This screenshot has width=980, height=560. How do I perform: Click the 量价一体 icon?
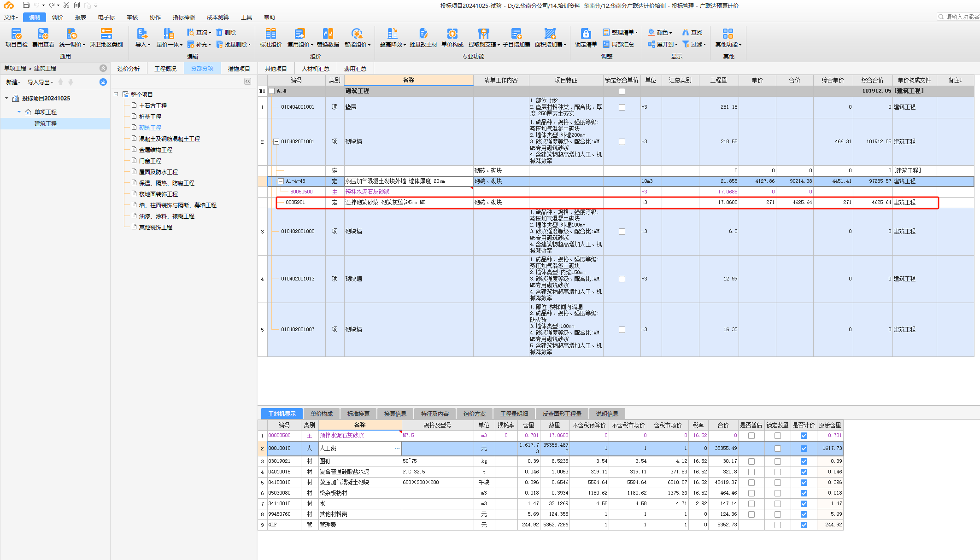169,34
